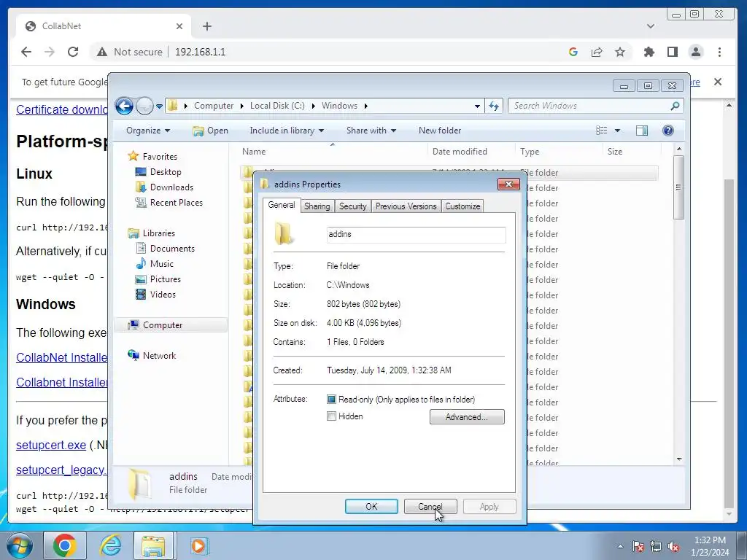Select the CollabNet browser tab
The width and height of the screenshot is (747, 560).
click(104, 26)
